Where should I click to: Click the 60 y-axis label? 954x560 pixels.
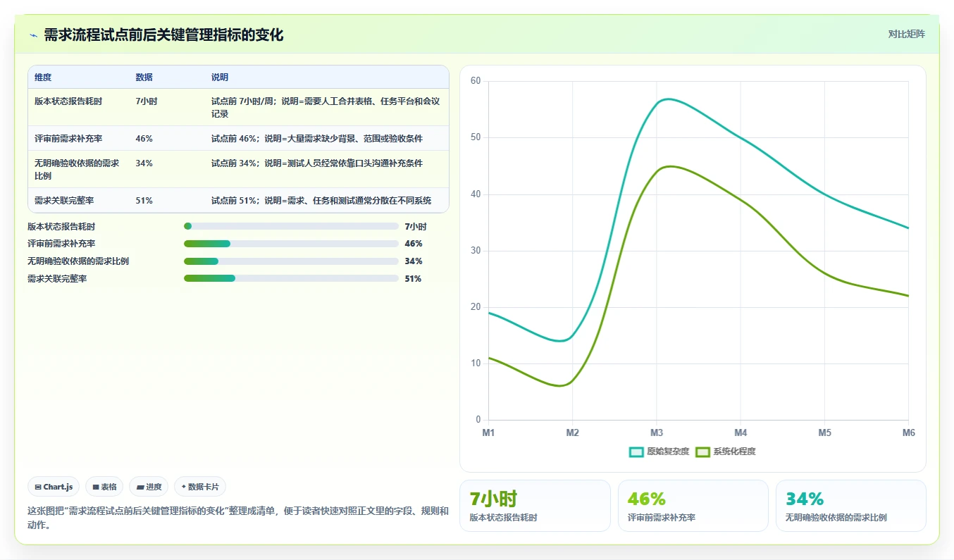coord(476,81)
